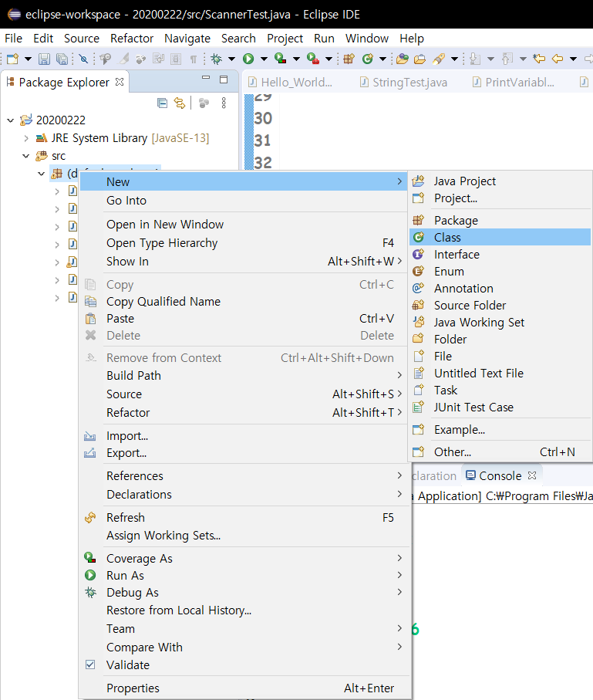Screen dimensions: 593x700
Task: Open the Navigate menu
Action: [187, 39]
